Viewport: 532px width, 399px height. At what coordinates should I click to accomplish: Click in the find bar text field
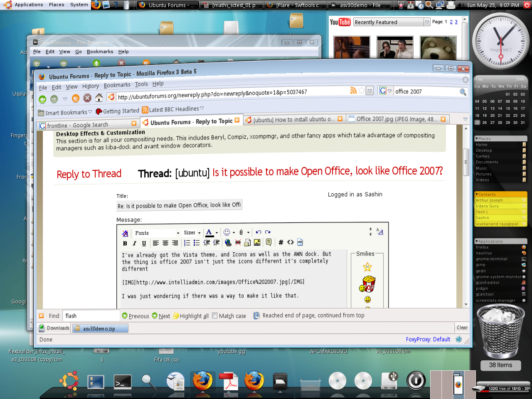[91, 315]
